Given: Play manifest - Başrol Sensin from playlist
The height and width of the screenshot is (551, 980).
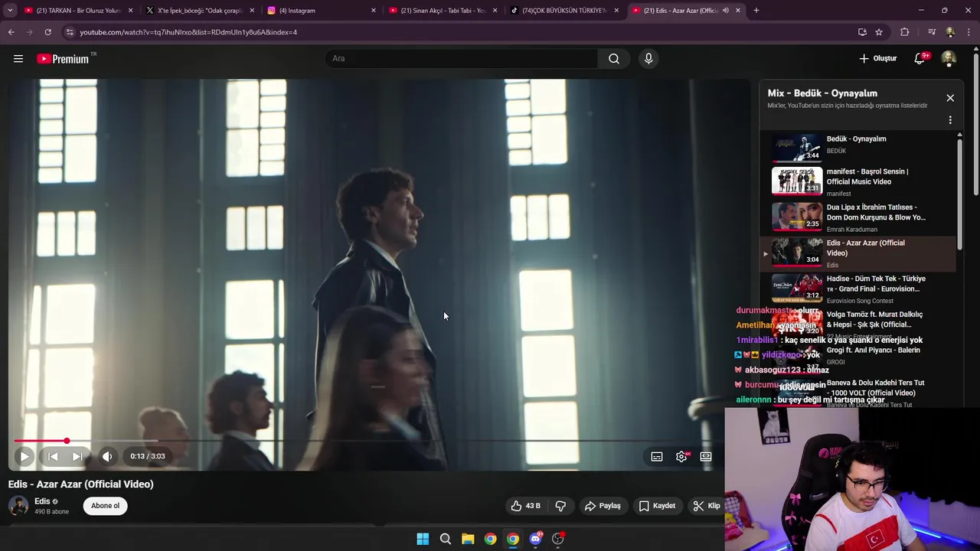Looking at the screenshot, I should point(857,181).
